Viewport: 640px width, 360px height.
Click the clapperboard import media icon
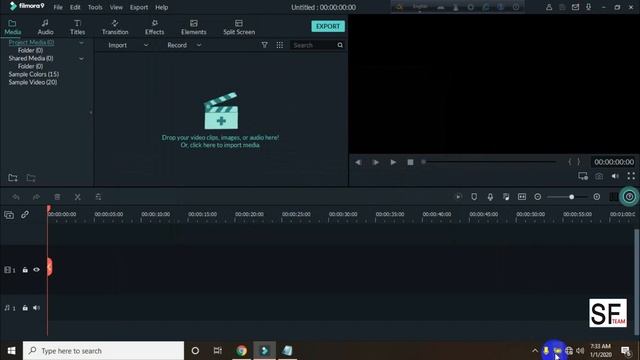point(221,111)
